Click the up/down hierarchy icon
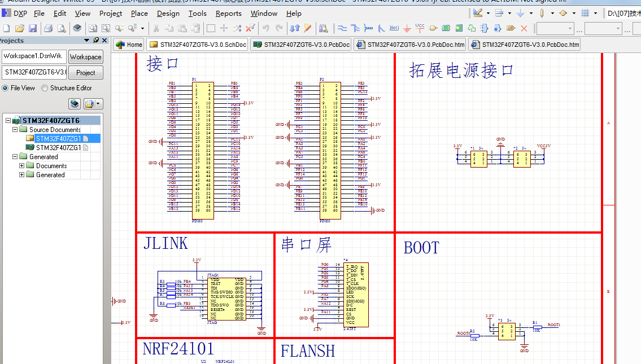The height and width of the screenshot is (364, 641). [295, 28]
